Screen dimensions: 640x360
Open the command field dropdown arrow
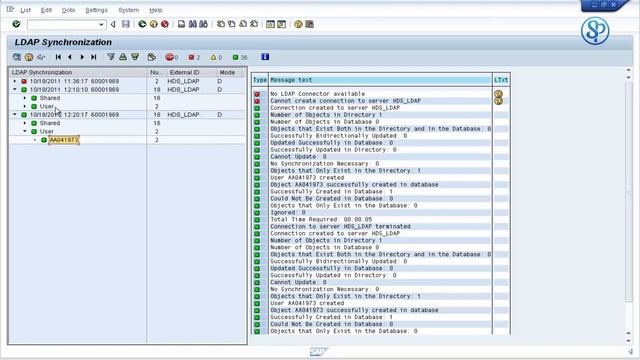(x=101, y=24)
